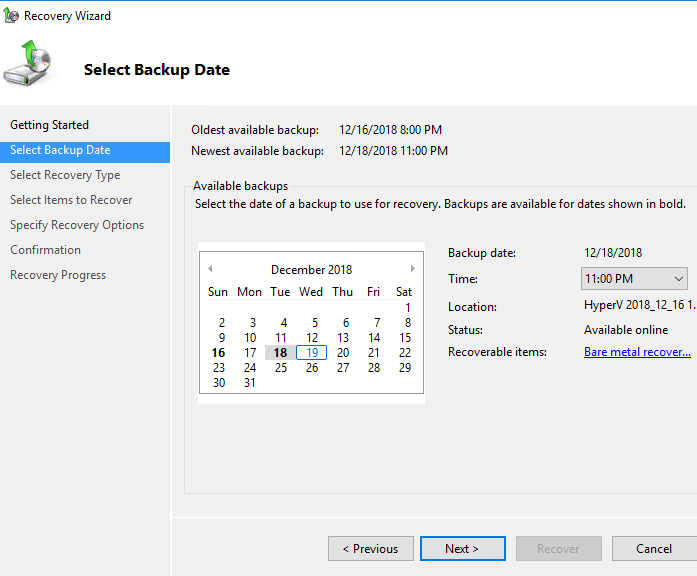Click Select Recovery Type step
697x576 pixels.
[65, 175]
